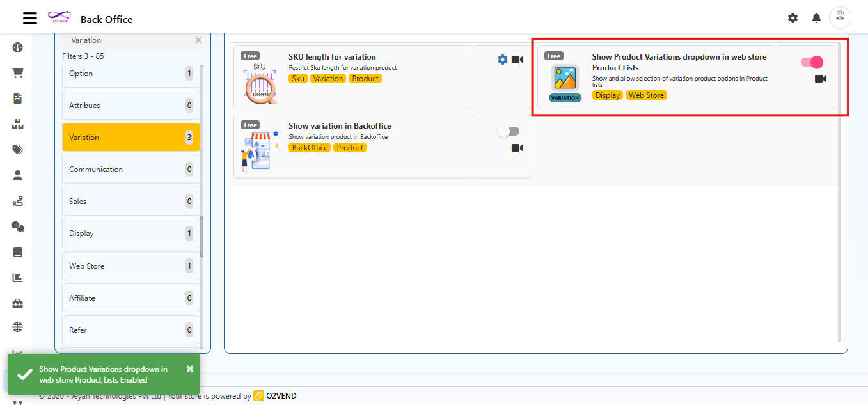This screenshot has height=405, width=868.
Task: Click the reports chart icon in sidebar
Action: [x=17, y=278]
